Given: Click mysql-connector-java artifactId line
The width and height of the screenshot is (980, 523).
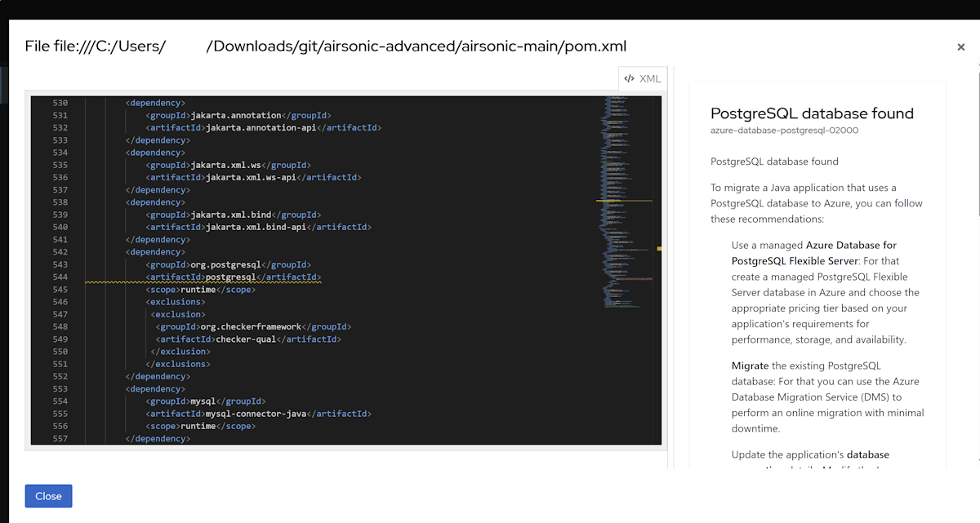Looking at the screenshot, I should [x=259, y=414].
